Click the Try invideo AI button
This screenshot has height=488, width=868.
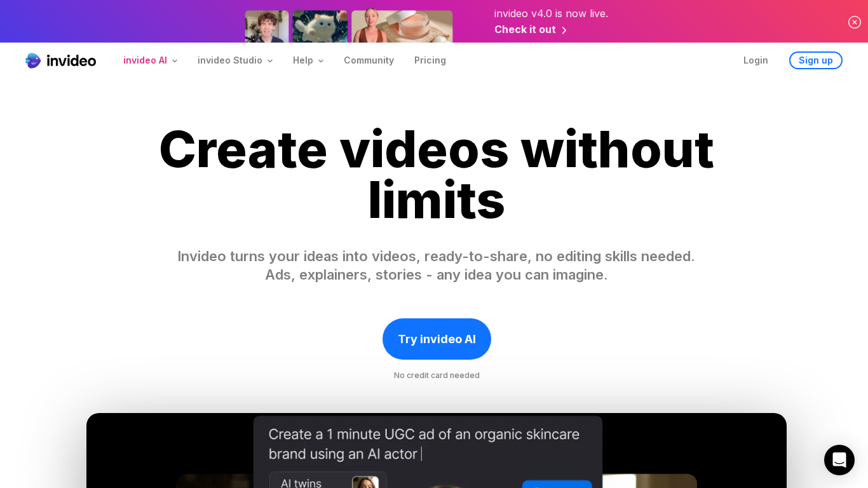437,339
